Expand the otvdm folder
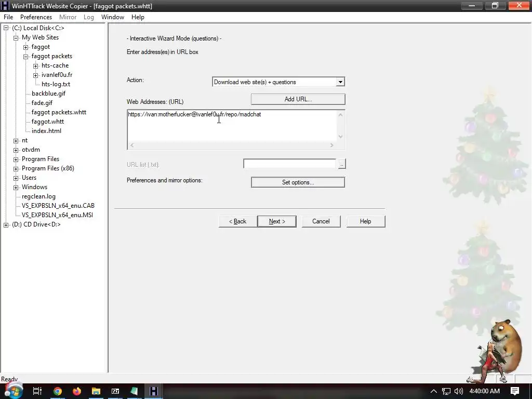The width and height of the screenshot is (532, 399). click(16, 150)
